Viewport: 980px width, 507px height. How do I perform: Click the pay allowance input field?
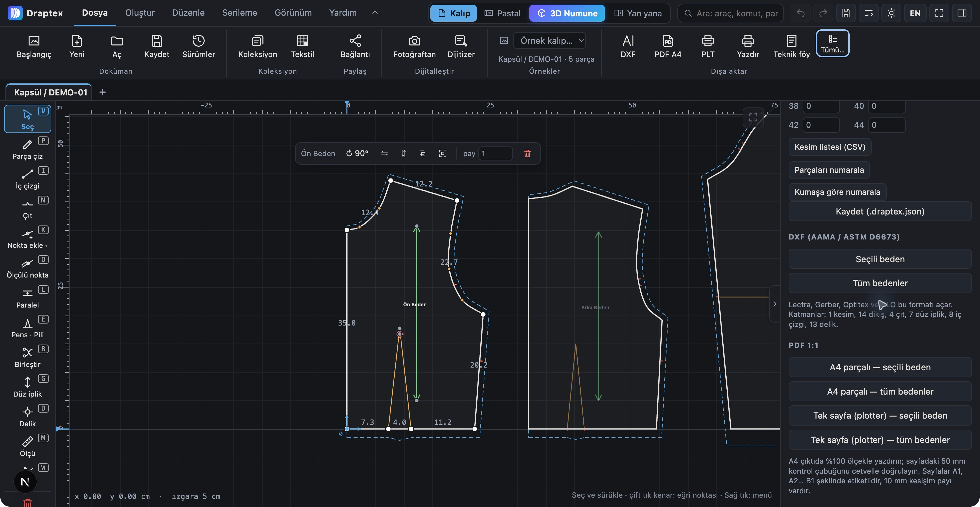(x=495, y=153)
